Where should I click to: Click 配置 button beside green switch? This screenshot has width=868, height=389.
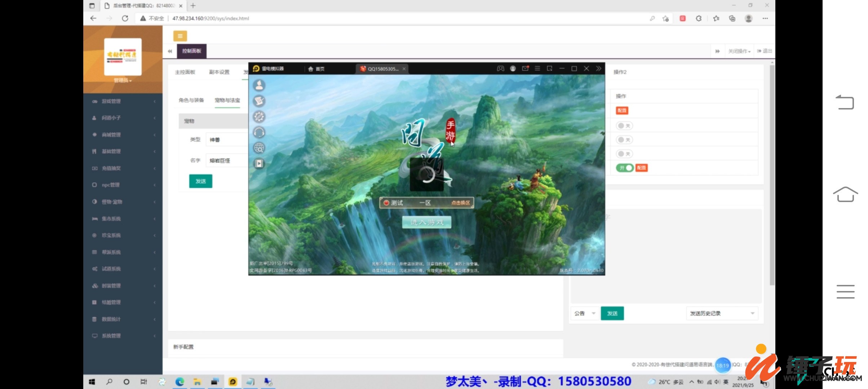(x=642, y=168)
